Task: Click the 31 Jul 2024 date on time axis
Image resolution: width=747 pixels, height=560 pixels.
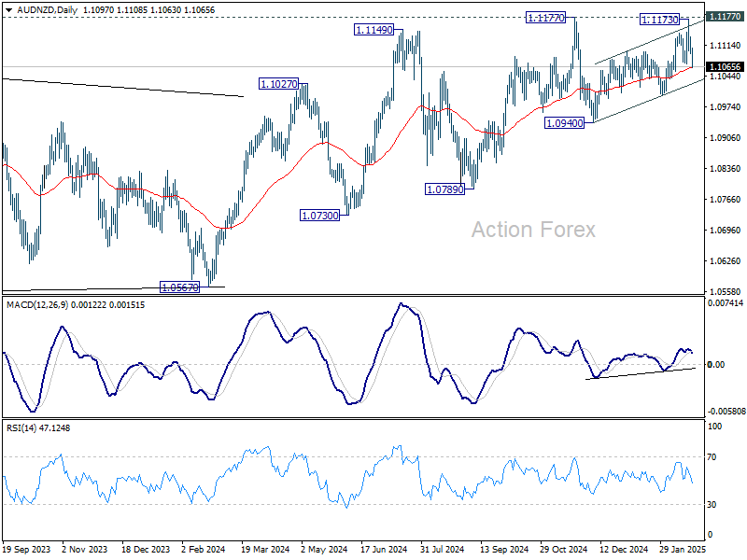Action: coord(442,549)
